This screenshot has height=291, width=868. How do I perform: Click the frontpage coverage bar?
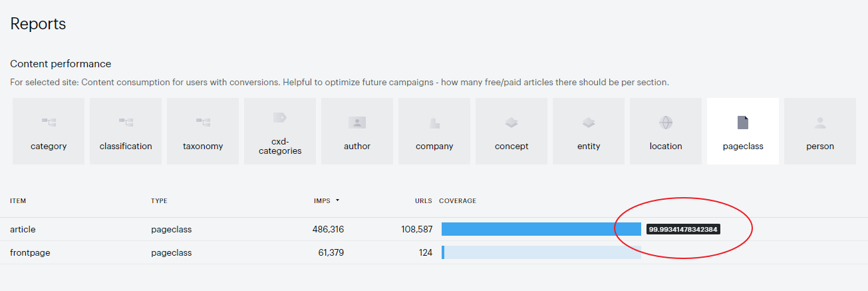pos(541,252)
